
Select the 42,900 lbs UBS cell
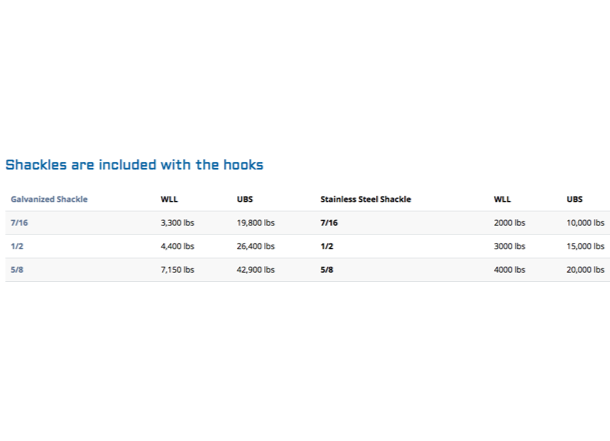click(x=256, y=270)
